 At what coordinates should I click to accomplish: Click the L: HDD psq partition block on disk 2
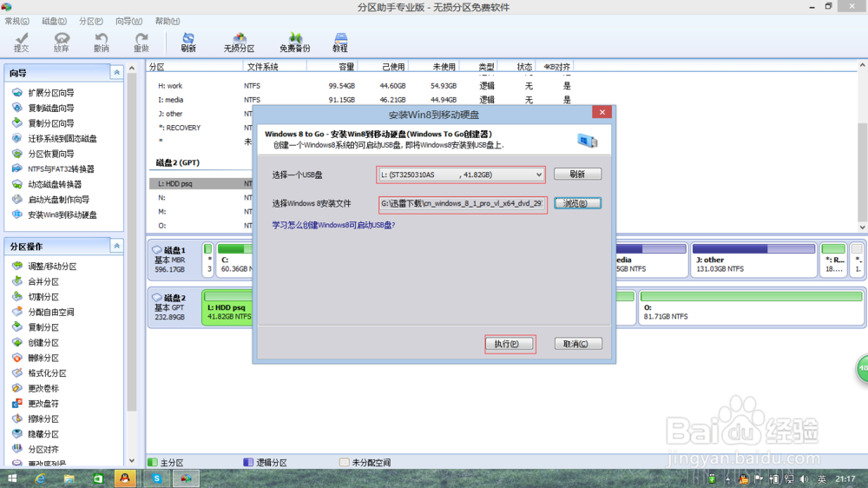[x=227, y=307]
